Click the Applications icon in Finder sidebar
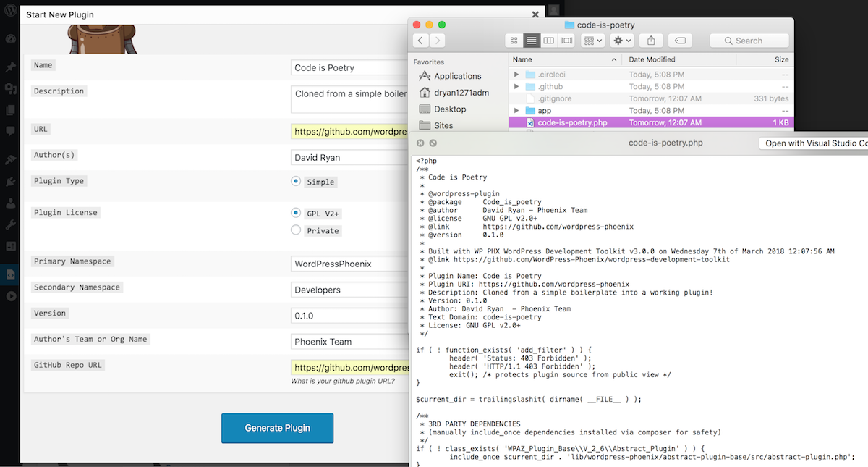The image size is (868, 467). tap(425, 76)
